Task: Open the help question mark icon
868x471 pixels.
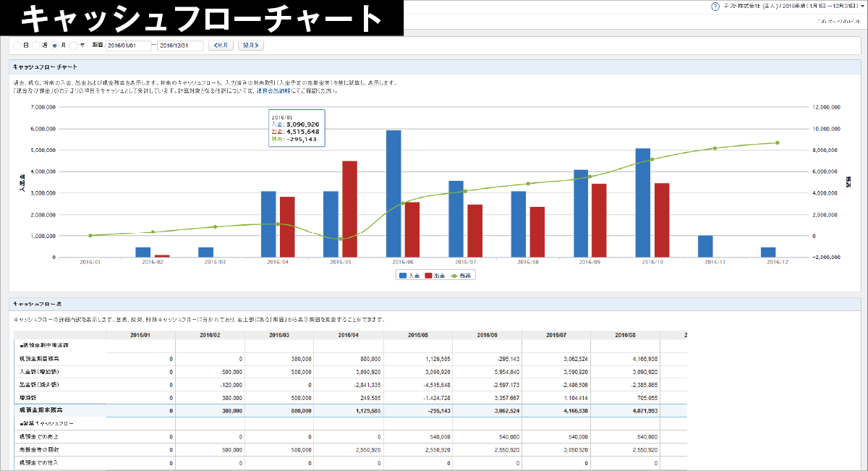Action: point(715,6)
